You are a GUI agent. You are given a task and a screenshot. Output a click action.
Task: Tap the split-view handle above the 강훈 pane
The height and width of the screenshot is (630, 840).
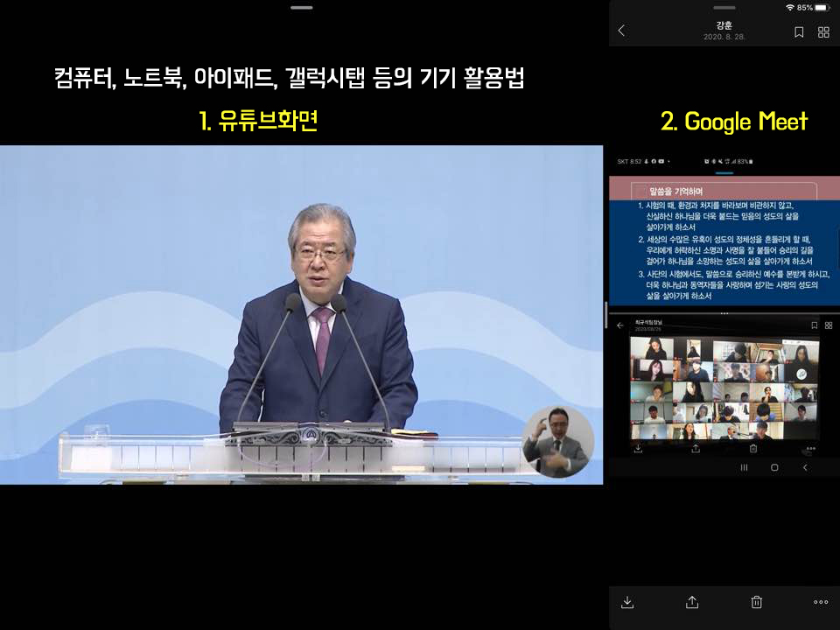pos(724,8)
